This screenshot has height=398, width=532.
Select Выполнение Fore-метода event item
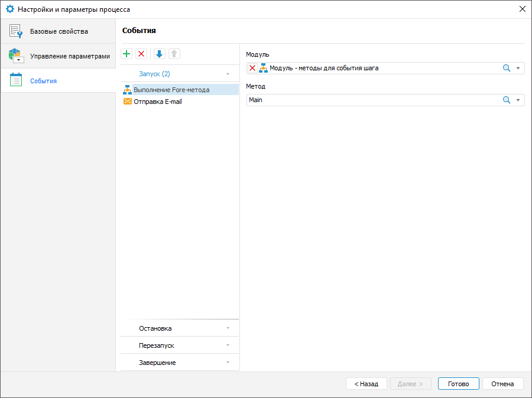point(171,90)
